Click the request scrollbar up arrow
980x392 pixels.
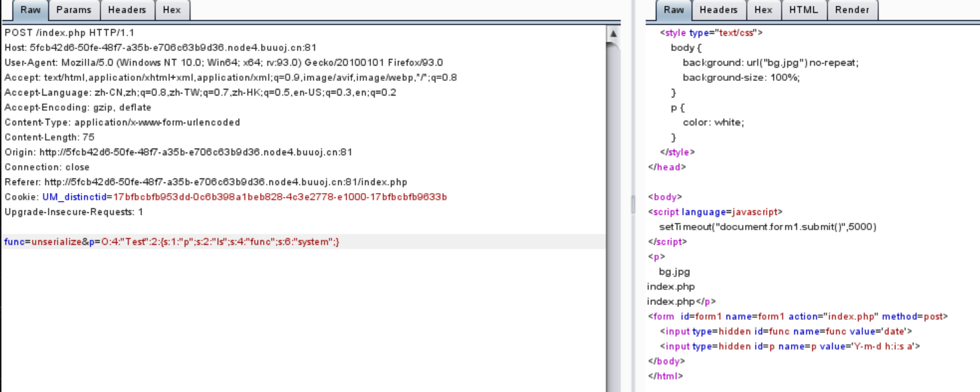pyautogui.click(x=613, y=33)
